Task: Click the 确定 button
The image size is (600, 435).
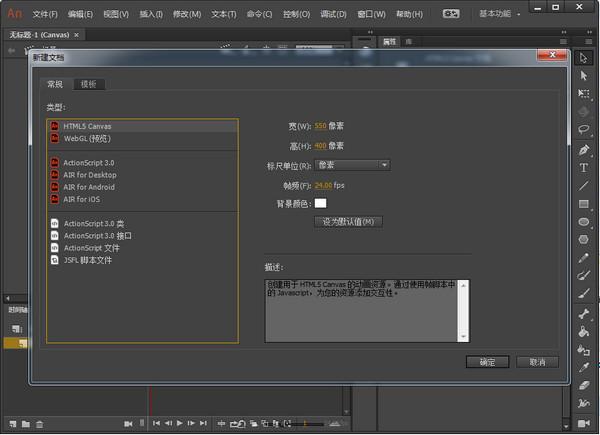Action: [487, 362]
